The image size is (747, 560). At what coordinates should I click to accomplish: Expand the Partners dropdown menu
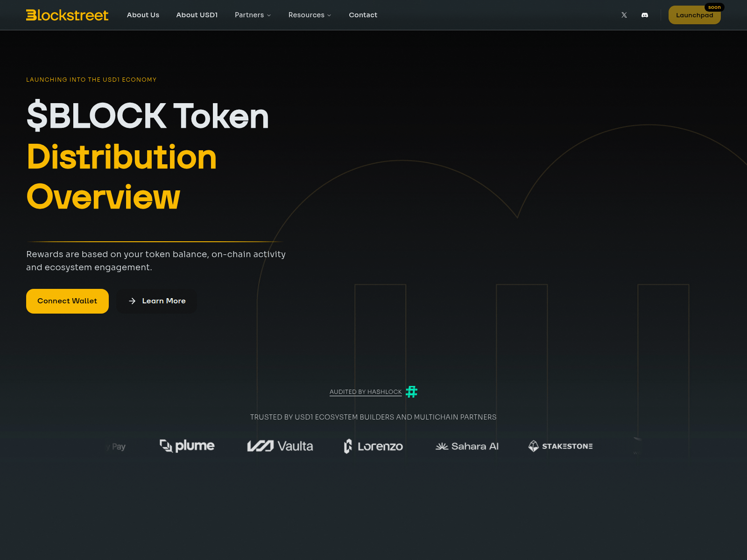click(x=253, y=15)
